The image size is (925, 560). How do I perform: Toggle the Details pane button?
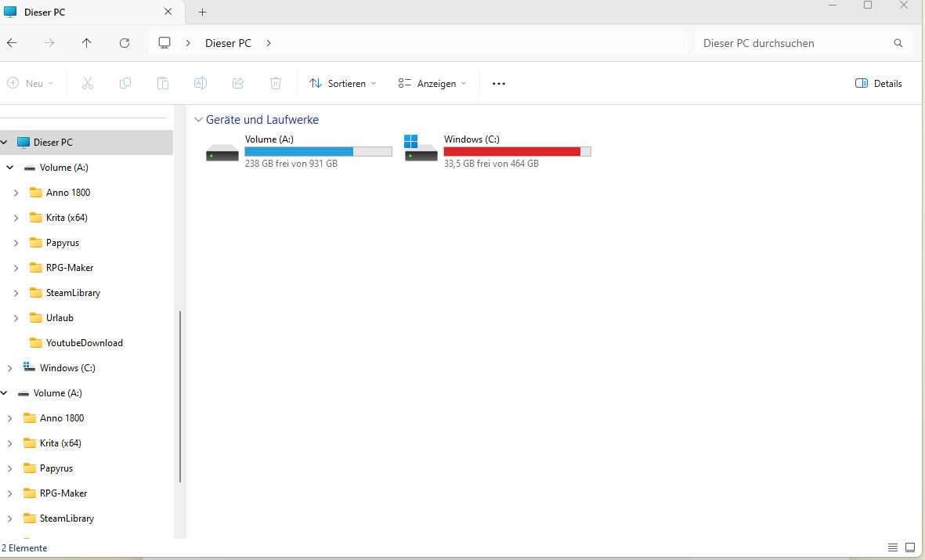[879, 84]
